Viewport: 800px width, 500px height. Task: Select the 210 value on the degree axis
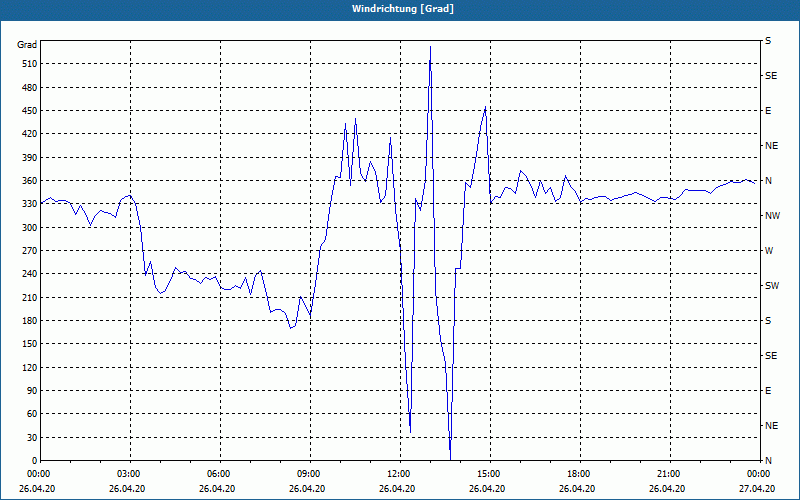pyautogui.click(x=29, y=297)
